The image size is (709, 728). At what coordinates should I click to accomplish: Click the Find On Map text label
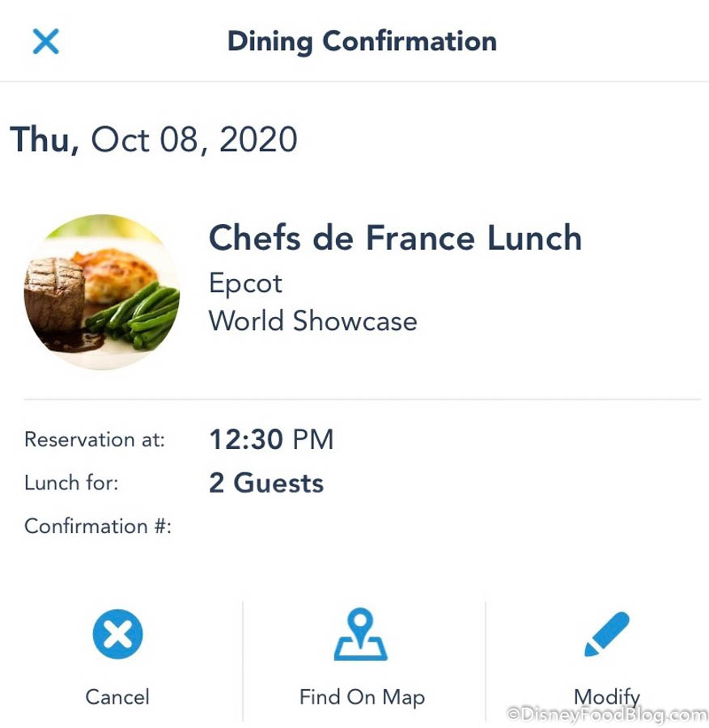pyautogui.click(x=362, y=697)
